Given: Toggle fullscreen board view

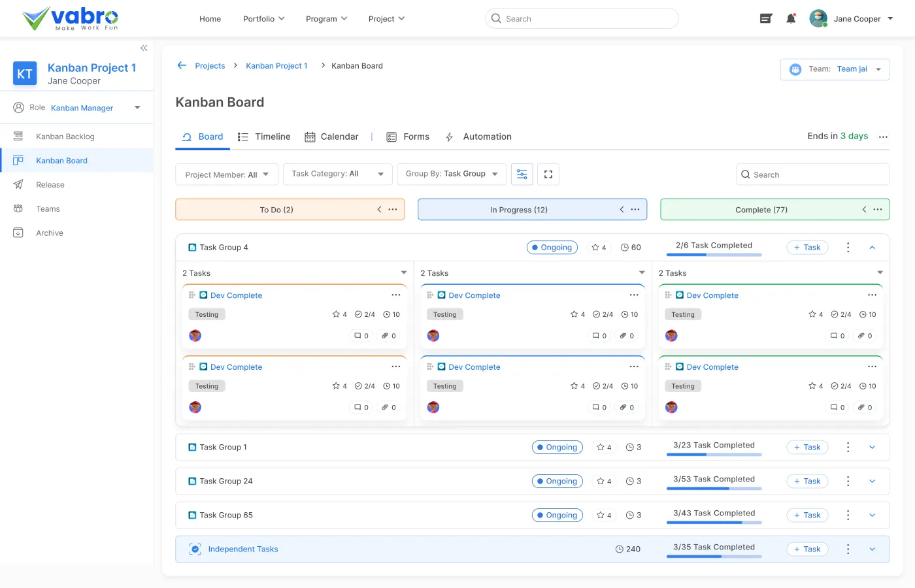Looking at the screenshot, I should [x=548, y=174].
